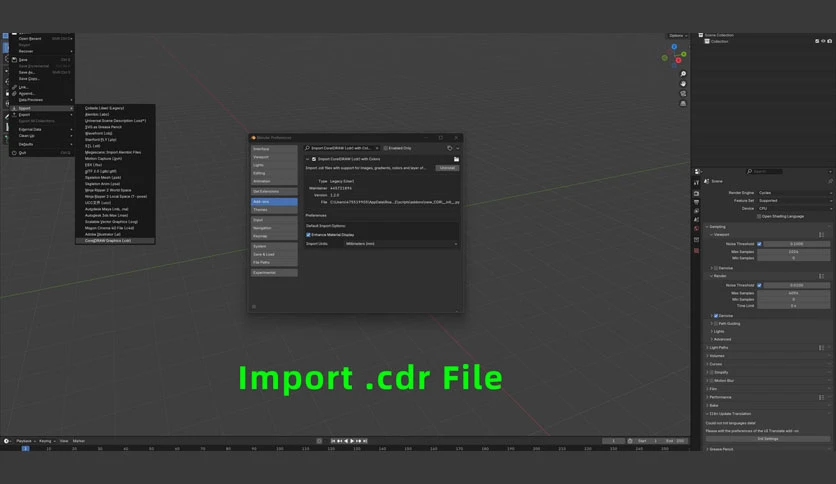Disable the Import CorelDRAW add-on checkbox
Screen dimensions: 836x484
point(314,159)
